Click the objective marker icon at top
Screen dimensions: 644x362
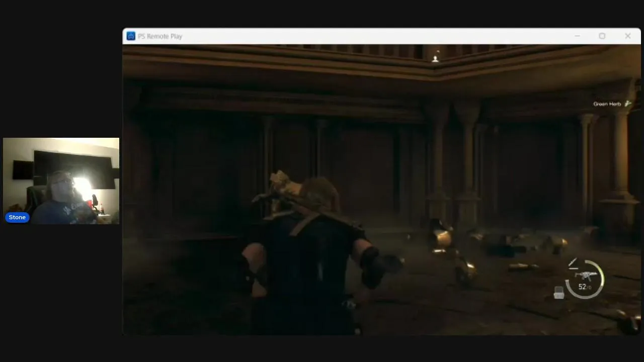(x=435, y=58)
